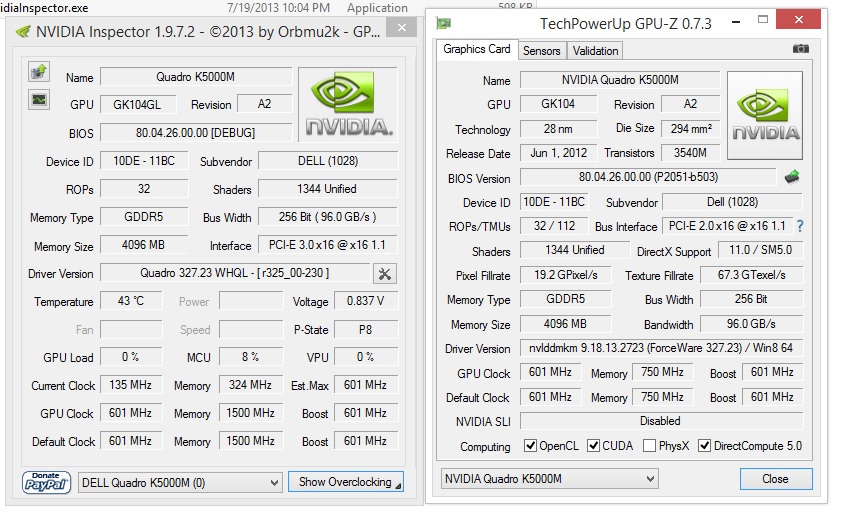849x523 pixels.
Task: Maximize the GPU-Z window
Action: tap(763, 20)
